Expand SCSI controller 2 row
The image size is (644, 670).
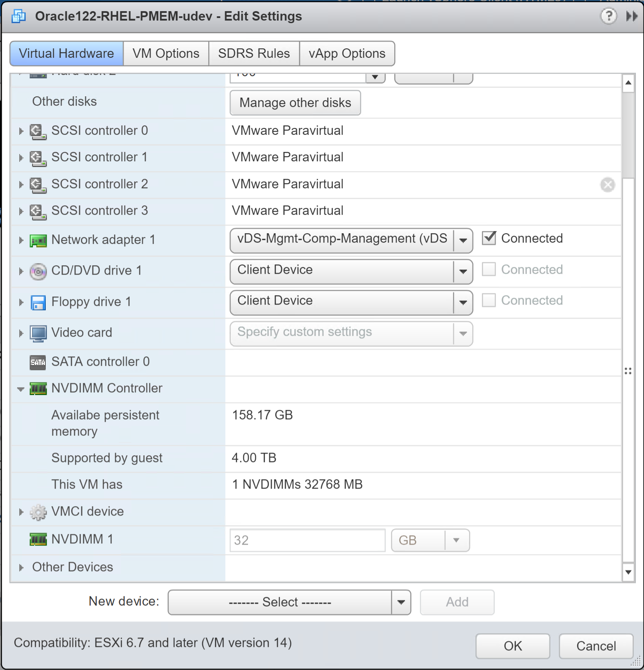[x=21, y=184]
